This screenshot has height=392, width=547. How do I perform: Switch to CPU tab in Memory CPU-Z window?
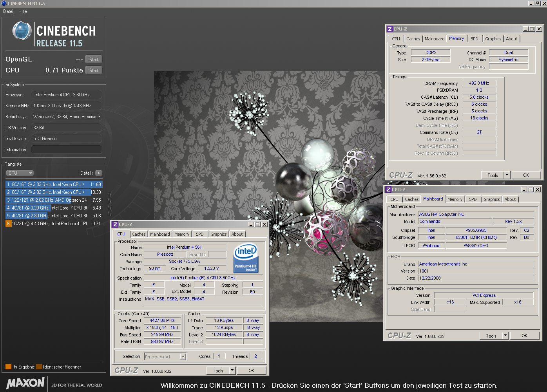[x=396, y=39]
